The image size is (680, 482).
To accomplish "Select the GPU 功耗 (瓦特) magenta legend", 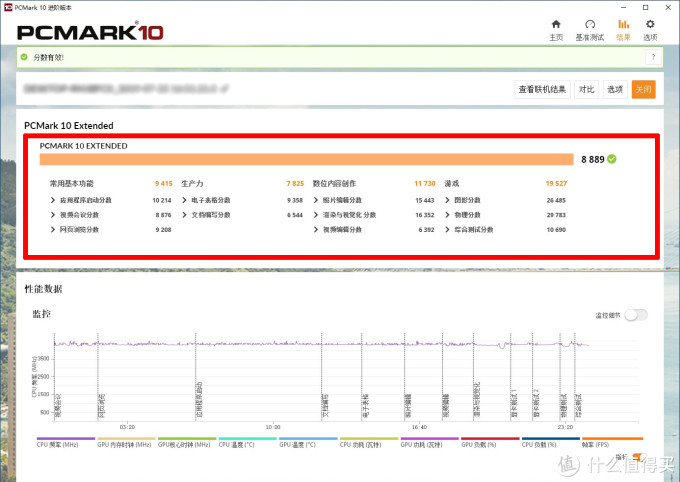I will [429, 443].
